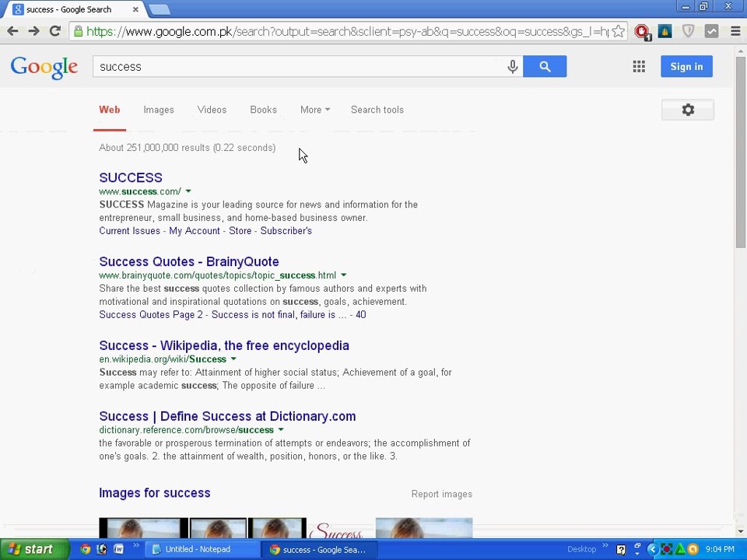The image size is (747, 560).
Task: Click the Sign in button
Action: tap(686, 66)
